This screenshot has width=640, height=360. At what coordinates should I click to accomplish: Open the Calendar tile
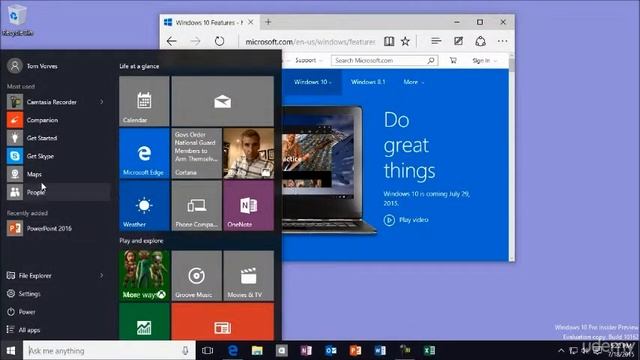[x=144, y=101]
